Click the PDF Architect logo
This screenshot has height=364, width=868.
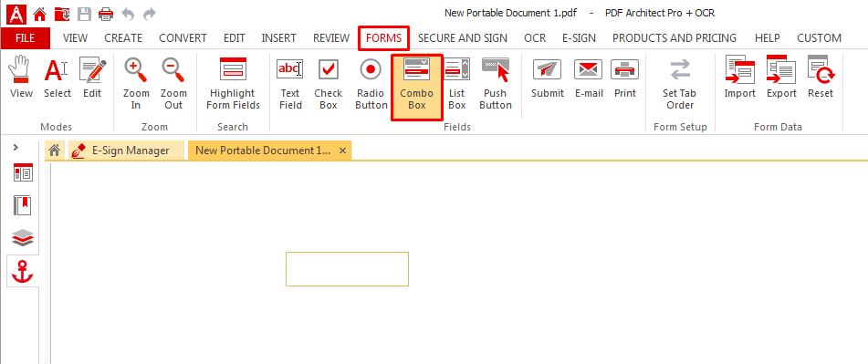point(16,14)
